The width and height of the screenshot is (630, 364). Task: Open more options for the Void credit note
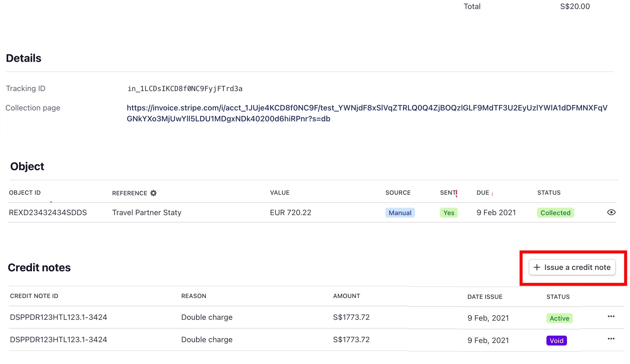pyautogui.click(x=611, y=339)
